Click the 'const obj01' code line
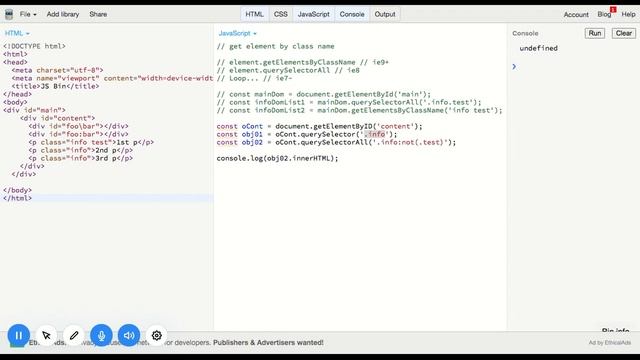640x360 pixels. pyautogui.click(x=307, y=134)
